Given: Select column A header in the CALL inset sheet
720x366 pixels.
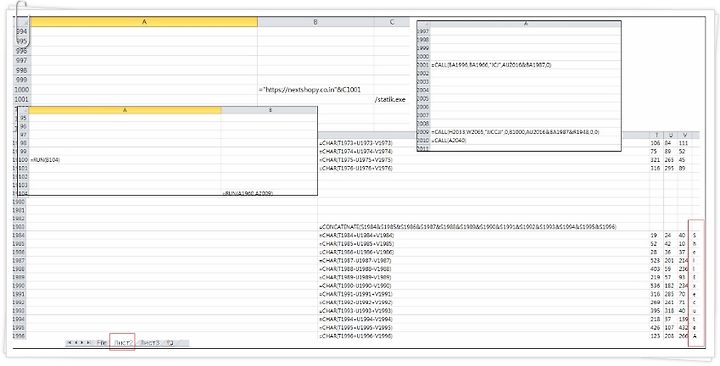Looking at the screenshot, I should 526,23.
